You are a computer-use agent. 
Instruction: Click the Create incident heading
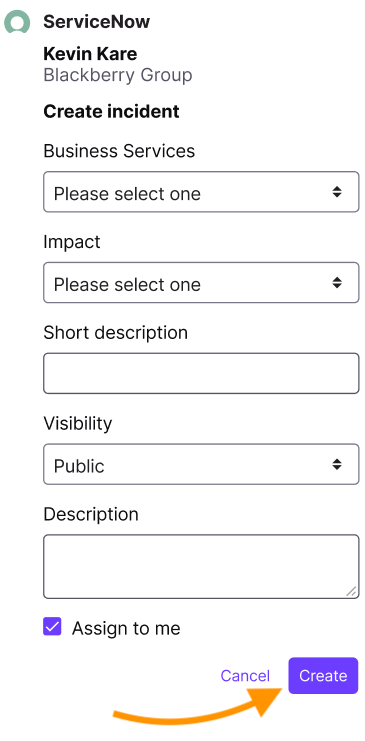click(x=112, y=112)
